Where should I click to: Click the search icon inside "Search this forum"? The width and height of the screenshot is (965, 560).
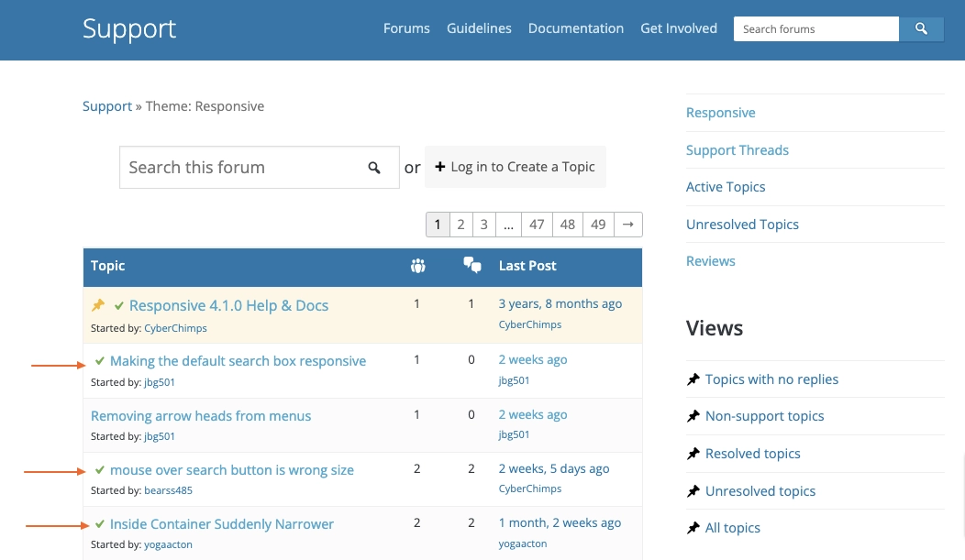click(374, 167)
